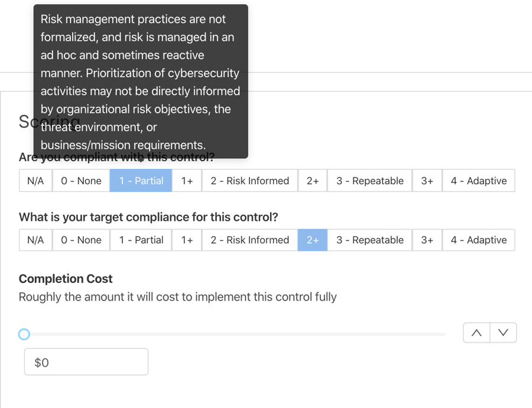532x408 pixels.
Task: Pick 2+ on the compliance row
Action: 312,180
